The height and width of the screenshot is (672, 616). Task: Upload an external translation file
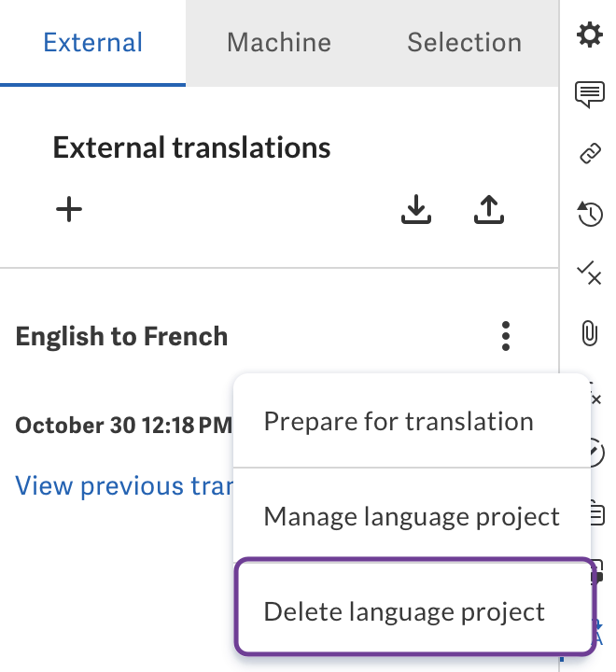pyautogui.click(x=488, y=211)
